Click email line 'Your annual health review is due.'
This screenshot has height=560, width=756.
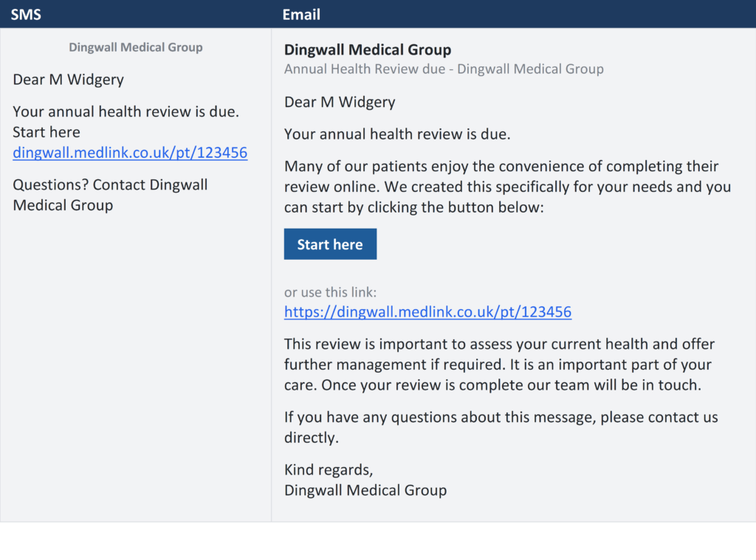397,134
